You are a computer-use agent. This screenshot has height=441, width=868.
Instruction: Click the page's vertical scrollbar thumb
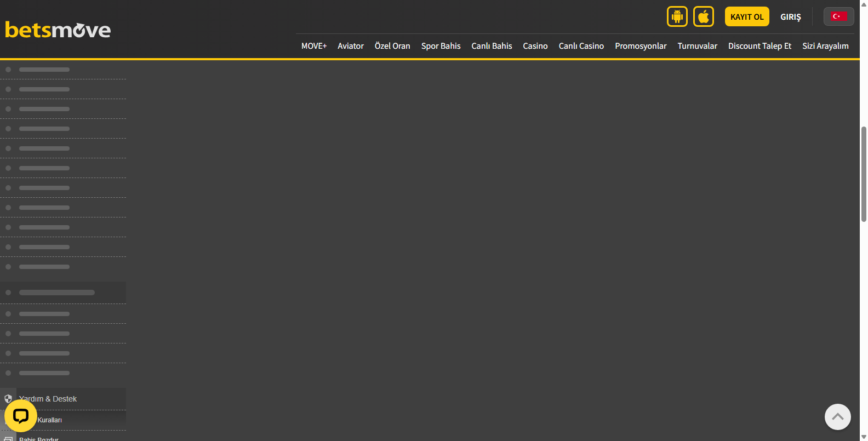[864, 174]
